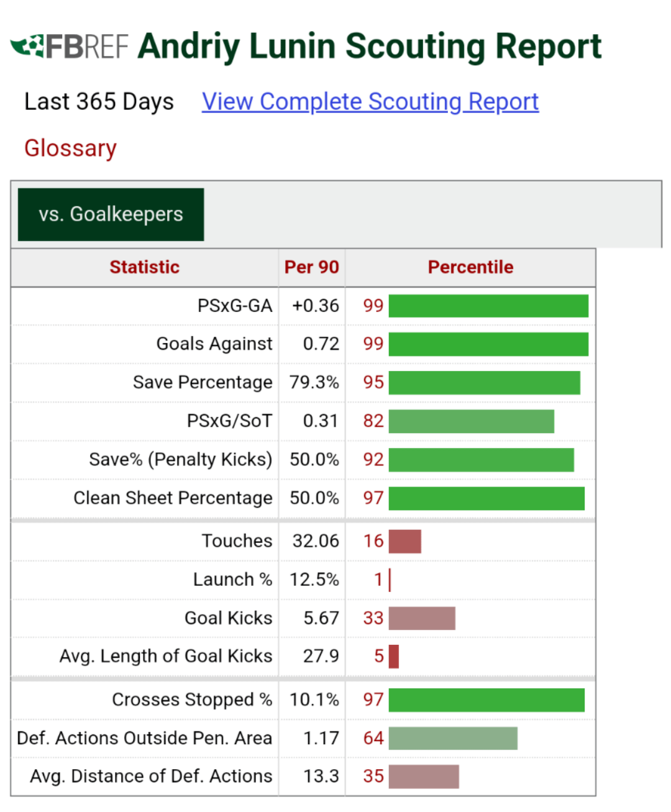Image resolution: width=671 pixels, height=812 pixels.
Task: Click the Save Percentage statistic label
Action: coord(203,383)
